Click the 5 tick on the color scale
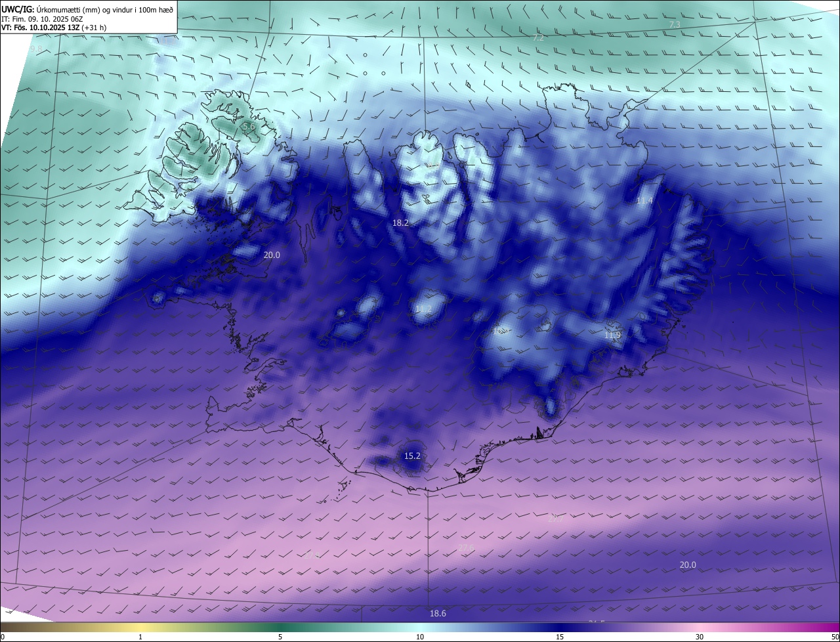 point(280,637)
